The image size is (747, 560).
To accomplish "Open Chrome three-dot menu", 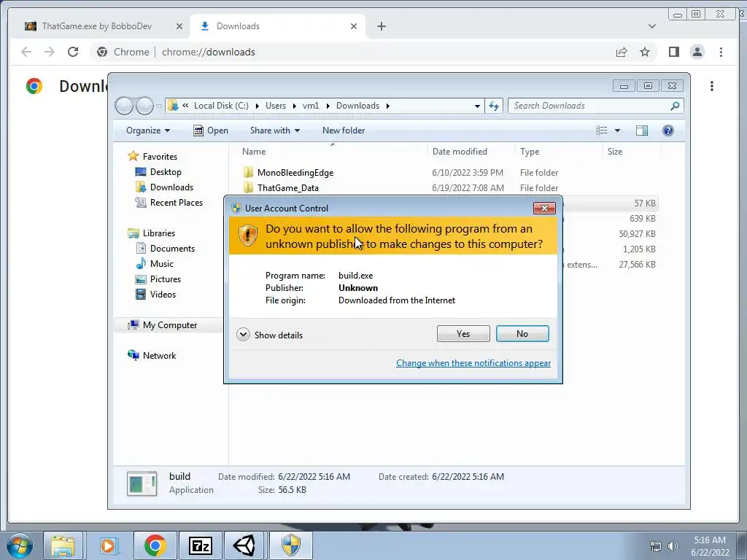I will click(x=721, y=52).
